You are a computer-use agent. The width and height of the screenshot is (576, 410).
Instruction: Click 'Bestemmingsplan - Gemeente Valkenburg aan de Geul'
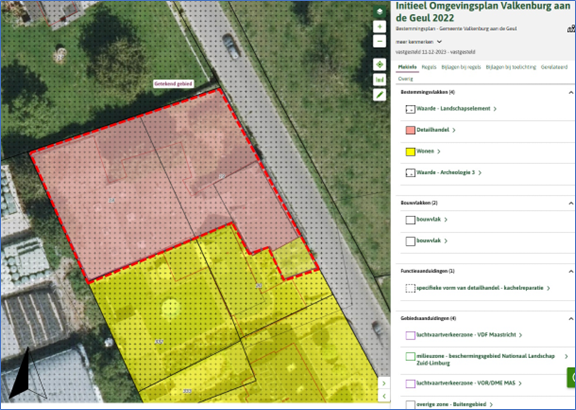[x=456, y=29]
